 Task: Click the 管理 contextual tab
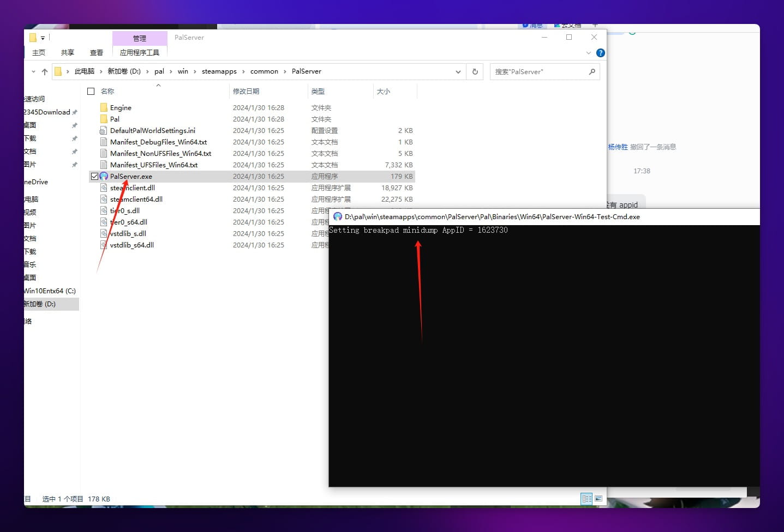coord(140,38)
